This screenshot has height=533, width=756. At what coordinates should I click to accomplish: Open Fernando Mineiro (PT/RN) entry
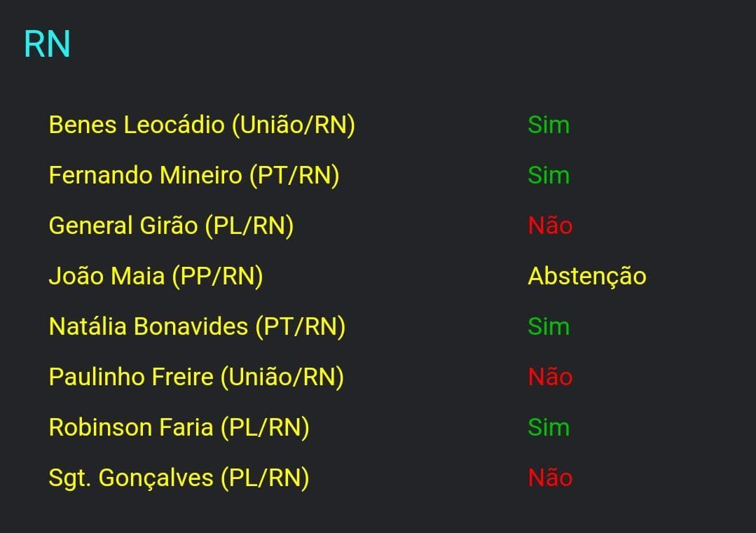click(194, 176)
